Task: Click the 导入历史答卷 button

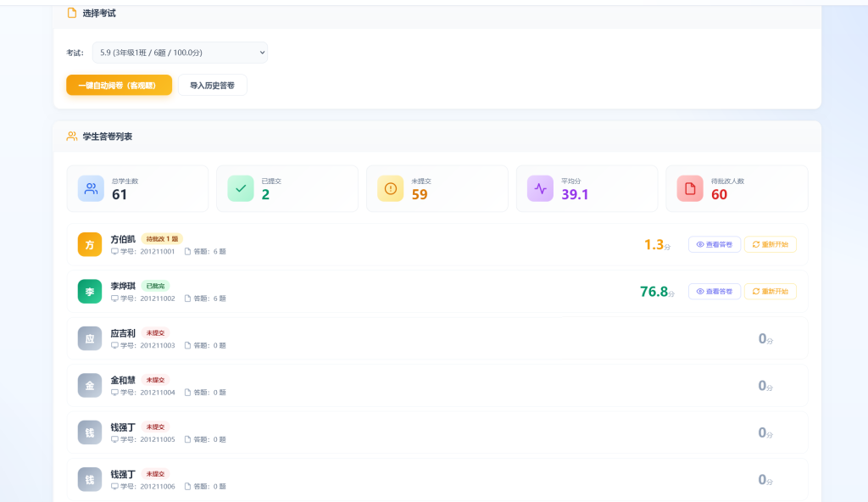Action: (213, 86)
